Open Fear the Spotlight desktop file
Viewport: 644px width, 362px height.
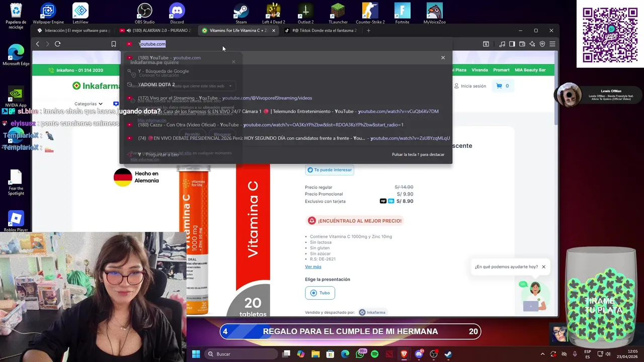[16, 183]
